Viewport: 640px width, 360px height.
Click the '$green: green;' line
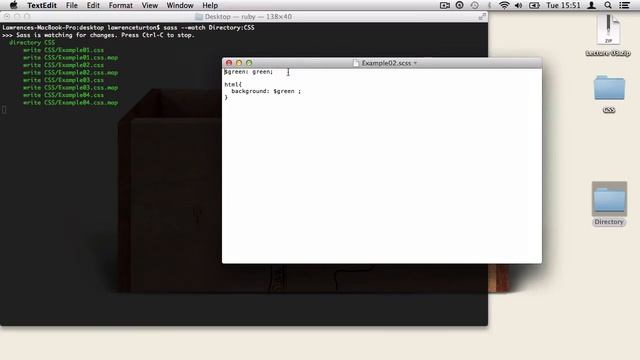pyautogui.click(x=249, y=72)
